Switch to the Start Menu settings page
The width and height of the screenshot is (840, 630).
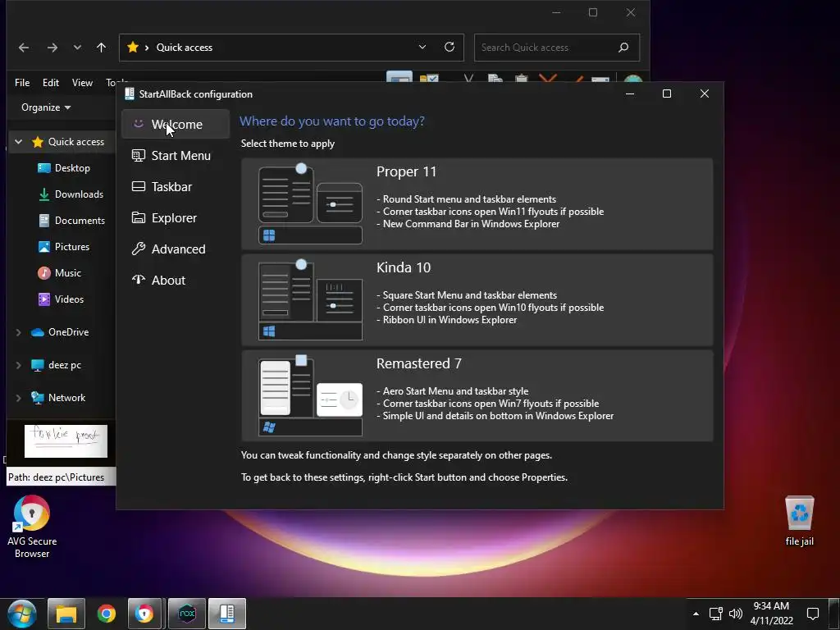pos(176,155)
